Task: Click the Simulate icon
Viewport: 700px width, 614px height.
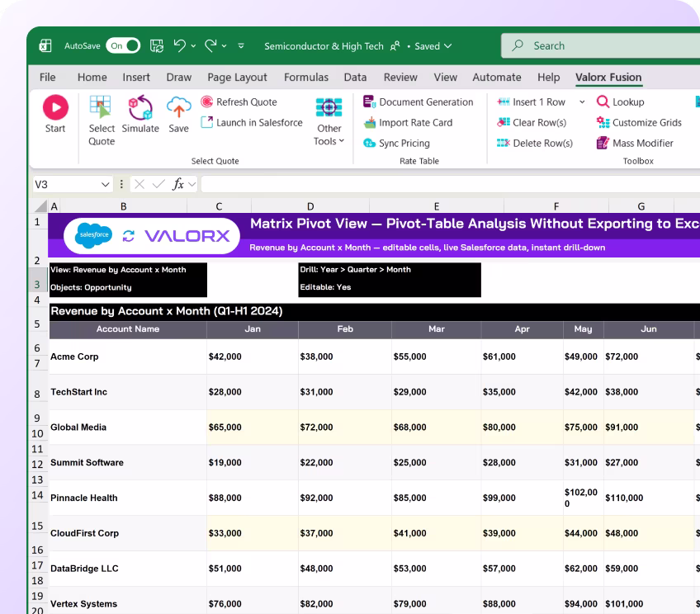Action: (x=140, y=107)
